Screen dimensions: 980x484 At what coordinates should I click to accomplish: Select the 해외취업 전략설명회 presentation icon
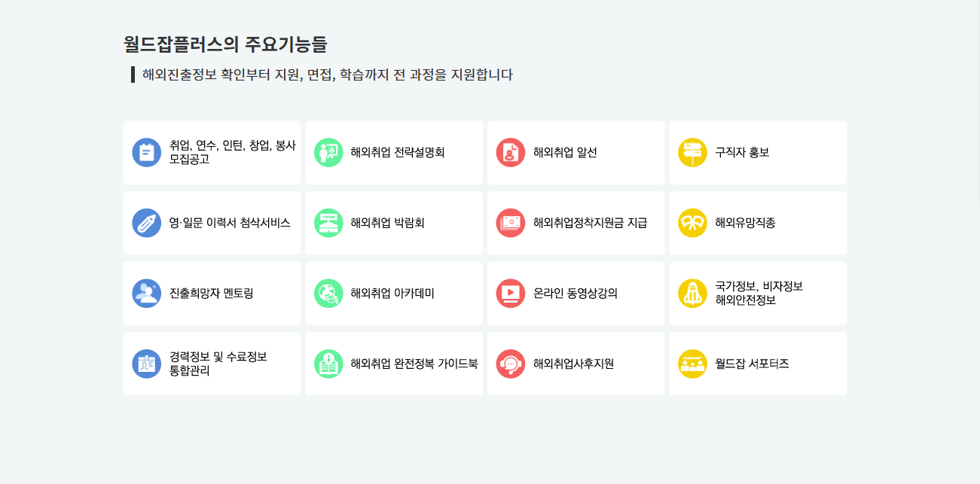coord(329,152)
